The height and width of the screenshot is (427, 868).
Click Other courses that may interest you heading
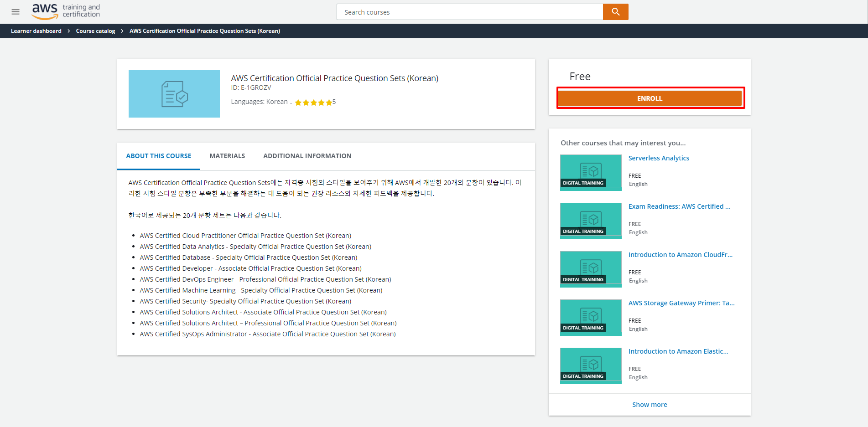click(623, 143)
